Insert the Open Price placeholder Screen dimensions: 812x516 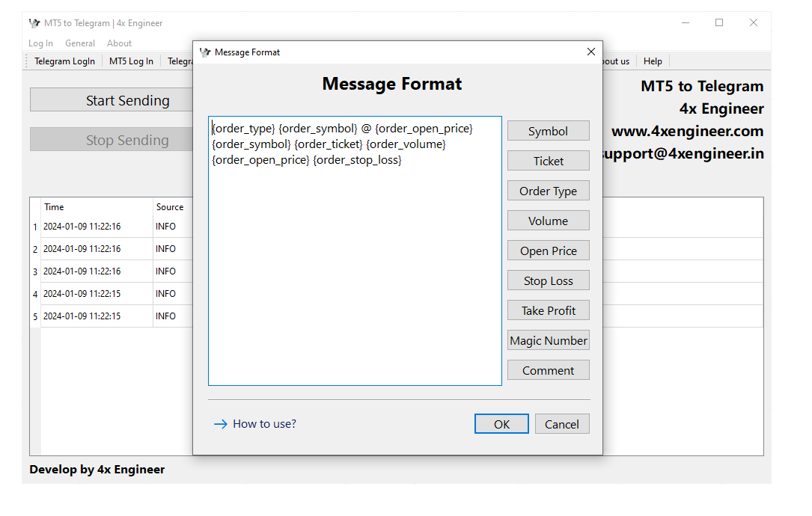click(548, 251)
